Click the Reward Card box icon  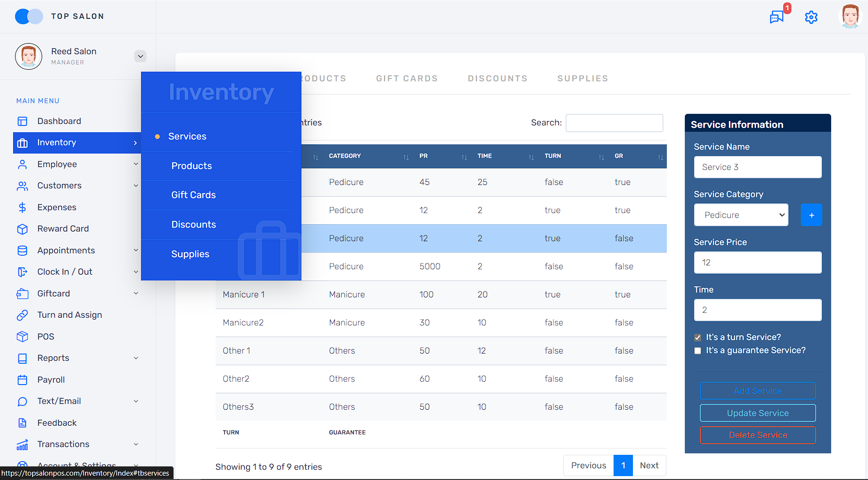point(22,229)
